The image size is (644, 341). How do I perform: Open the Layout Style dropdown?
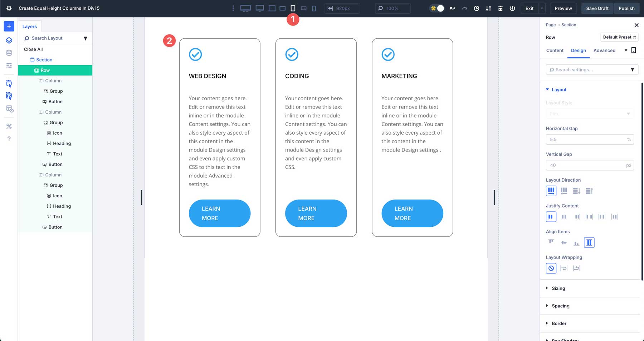(x=590, y=114)
